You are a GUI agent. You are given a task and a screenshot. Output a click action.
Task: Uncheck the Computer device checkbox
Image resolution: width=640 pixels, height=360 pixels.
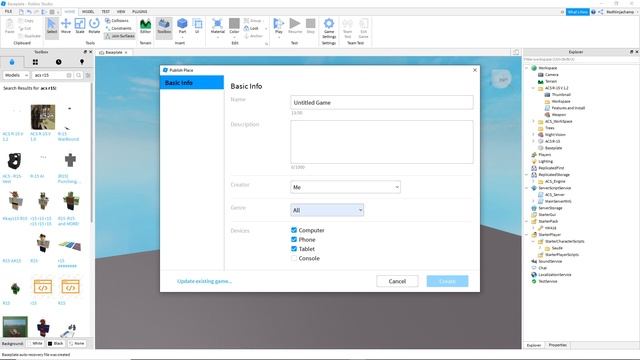(294, 230)
